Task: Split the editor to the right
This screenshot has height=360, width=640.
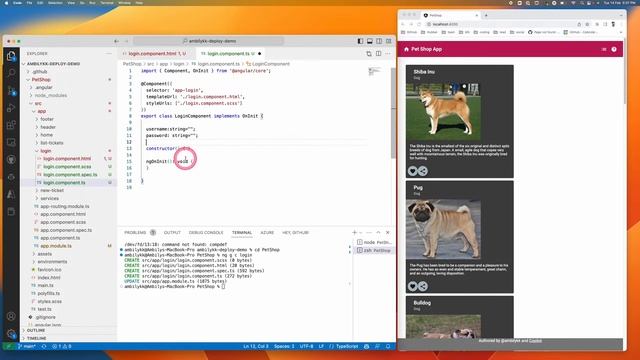Action: 378,53
